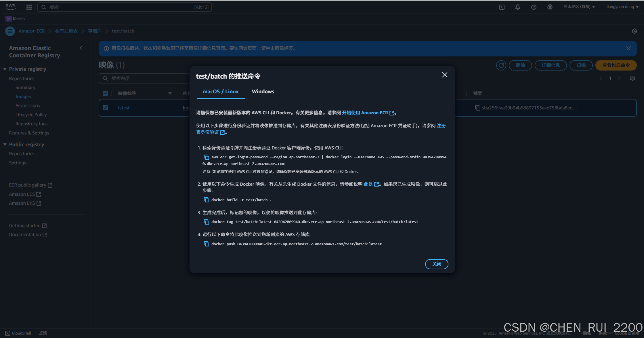The height and width of the screenshot is (338, 644).
Task: Toggle the select-all images checkbox
Action: [105, 93]
